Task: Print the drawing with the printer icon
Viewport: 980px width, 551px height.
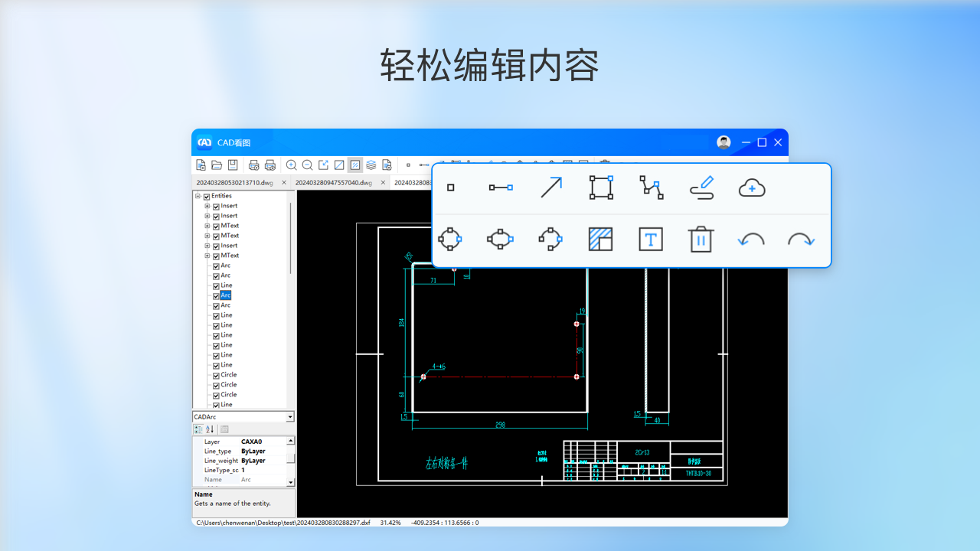Action: pyautogui.click(x=254, y=165)
